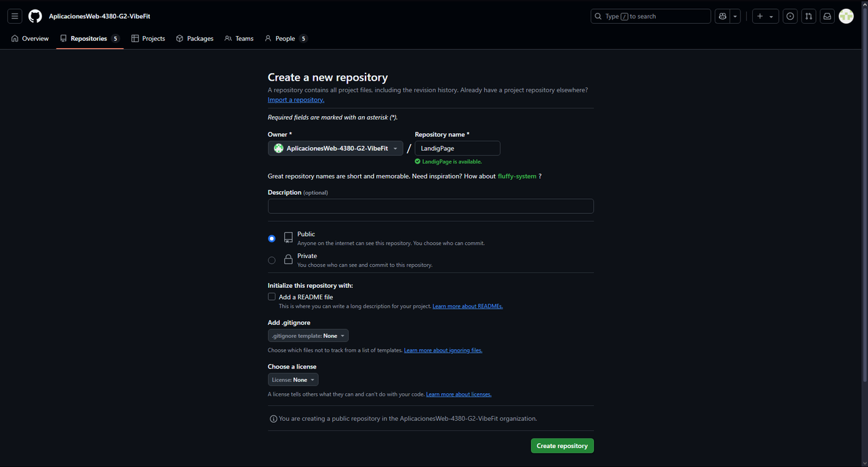The image size is (868, 467).
Task: Click the AplicacionesWeb-4380-G2-VibeFit organization name in header
Action: point(100,16)
